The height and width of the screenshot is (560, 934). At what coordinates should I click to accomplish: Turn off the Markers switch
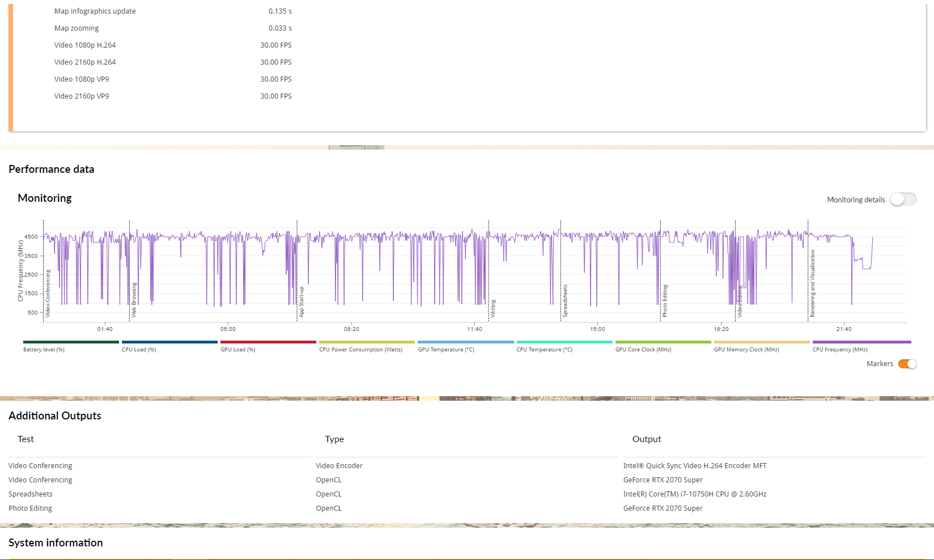[x=907, y=364]
